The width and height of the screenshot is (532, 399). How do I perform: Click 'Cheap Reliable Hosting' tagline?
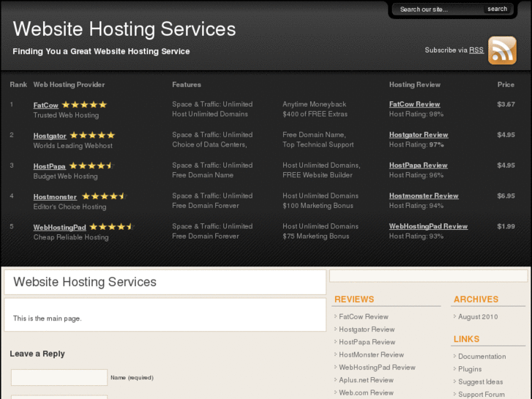[x=71, y=237]
